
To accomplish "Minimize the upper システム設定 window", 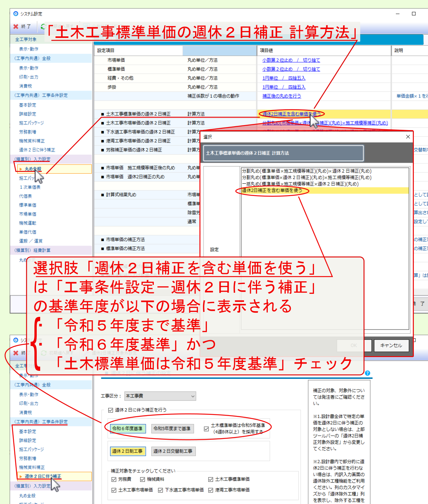I will click(x=398, y=14).
